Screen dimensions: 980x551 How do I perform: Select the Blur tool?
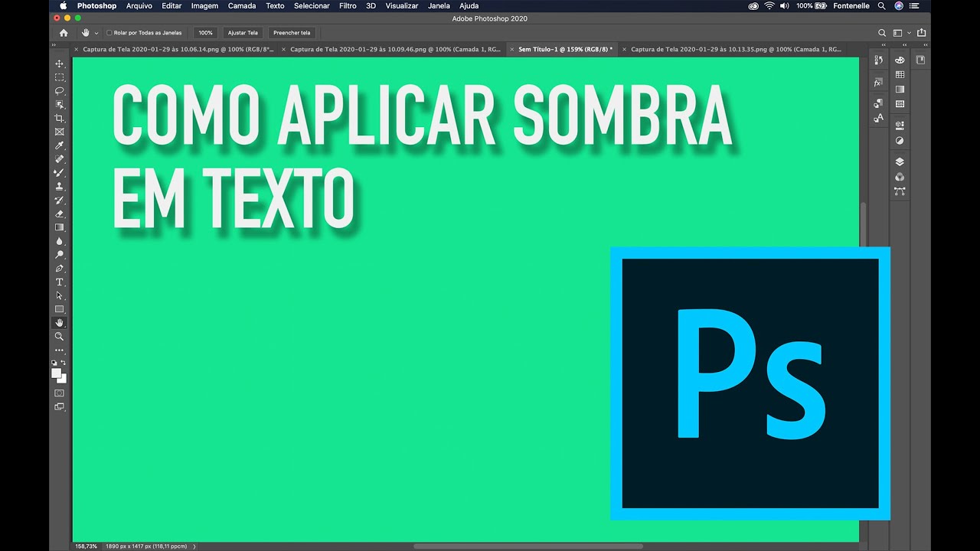pyautogui.click(x=59, y=241)
